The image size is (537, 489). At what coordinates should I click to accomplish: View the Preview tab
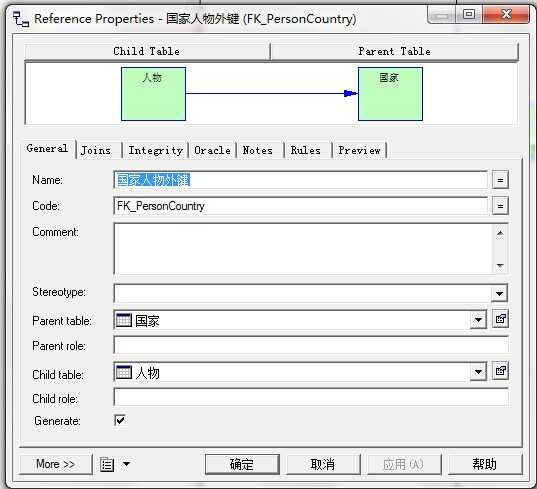click(359, 150)
